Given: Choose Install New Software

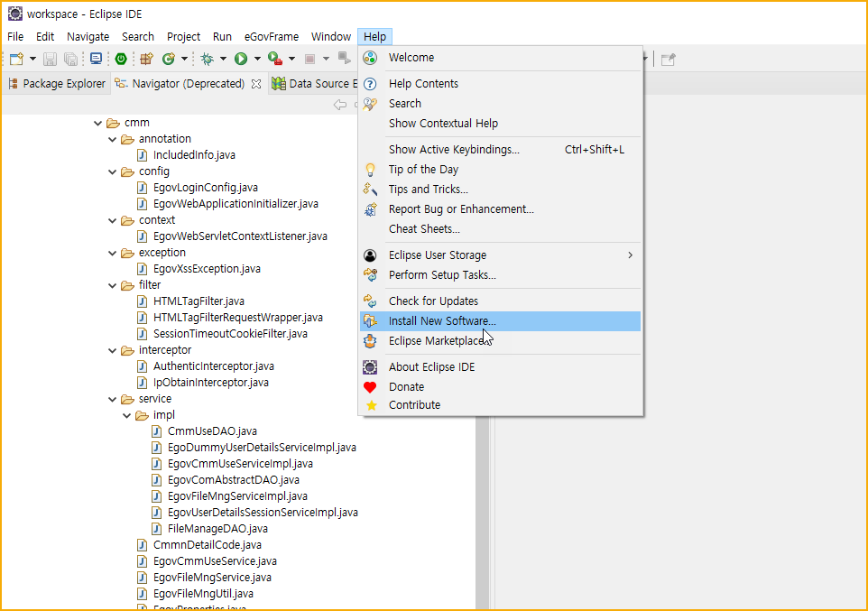Looking at the screenshot, I should [x=501, y=321].
